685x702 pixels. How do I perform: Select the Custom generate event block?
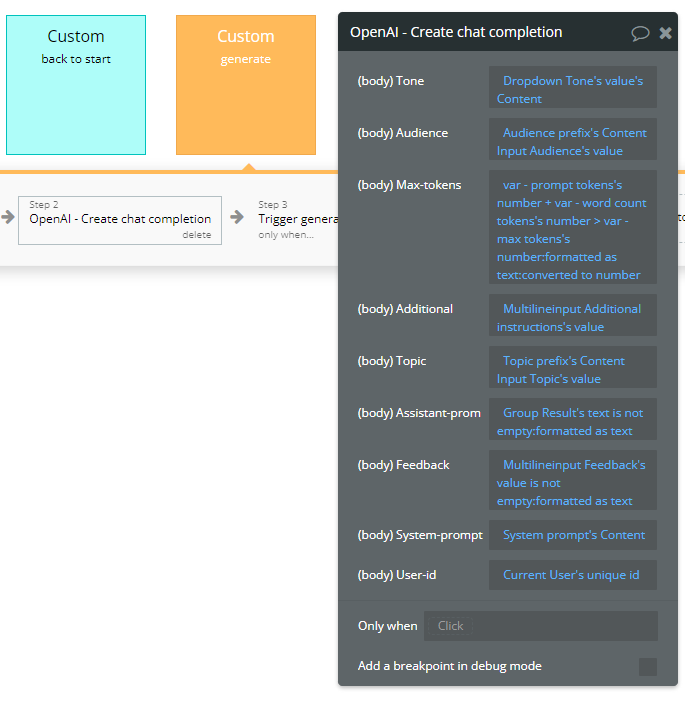(246, 85)
